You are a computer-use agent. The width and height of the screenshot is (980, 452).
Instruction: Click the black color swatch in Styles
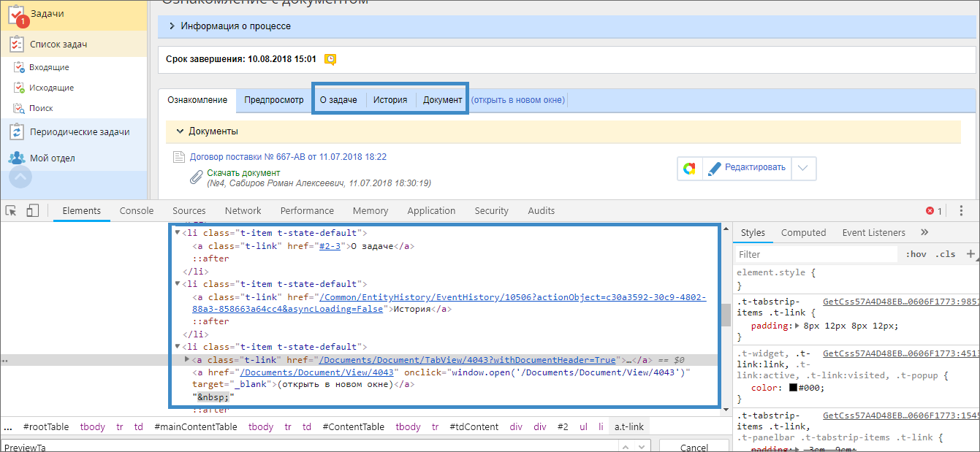point(794,388)
